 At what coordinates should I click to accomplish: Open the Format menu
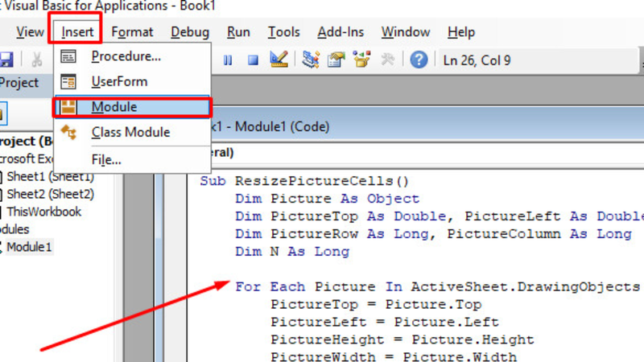132,32
